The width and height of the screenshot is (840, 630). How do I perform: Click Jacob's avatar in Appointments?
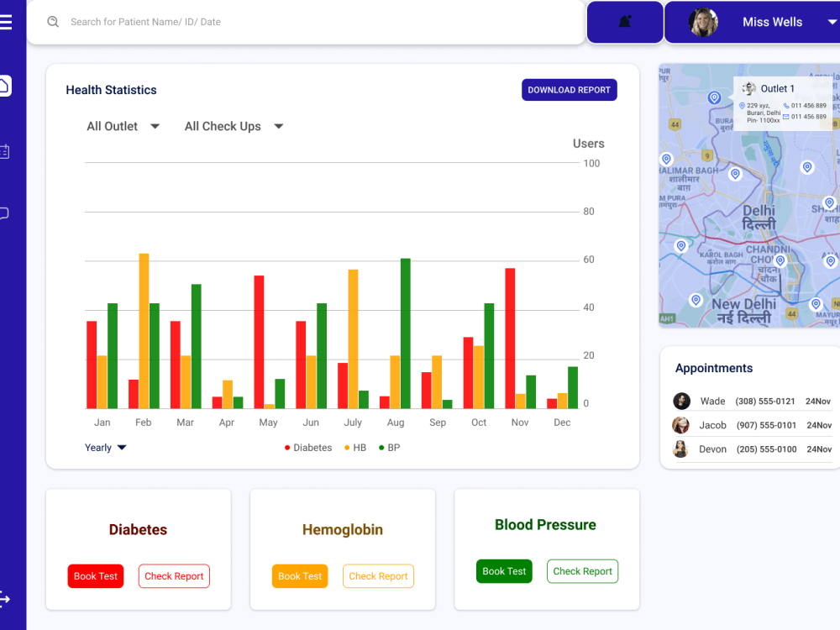(681, 425)
